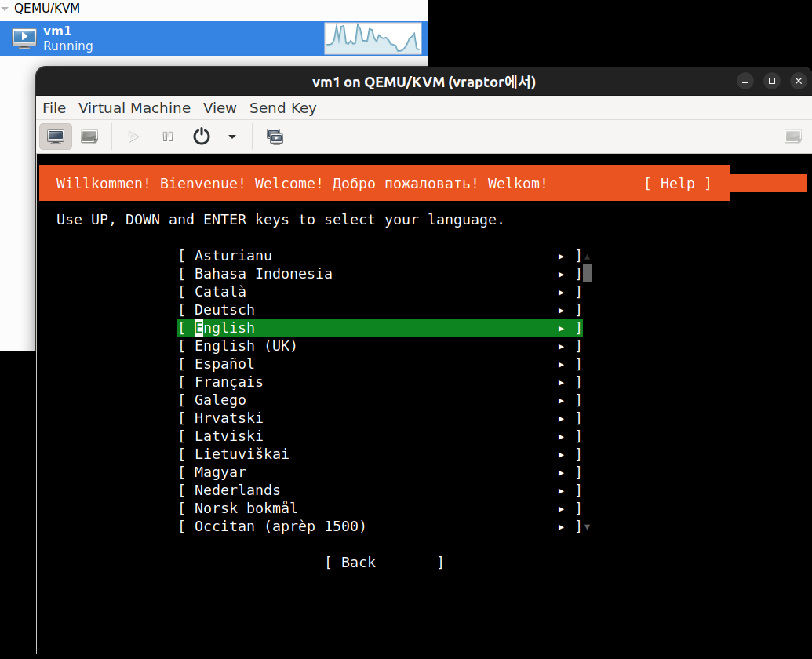Select the highlighted English language
812x659 pixels.
(380, 328)
